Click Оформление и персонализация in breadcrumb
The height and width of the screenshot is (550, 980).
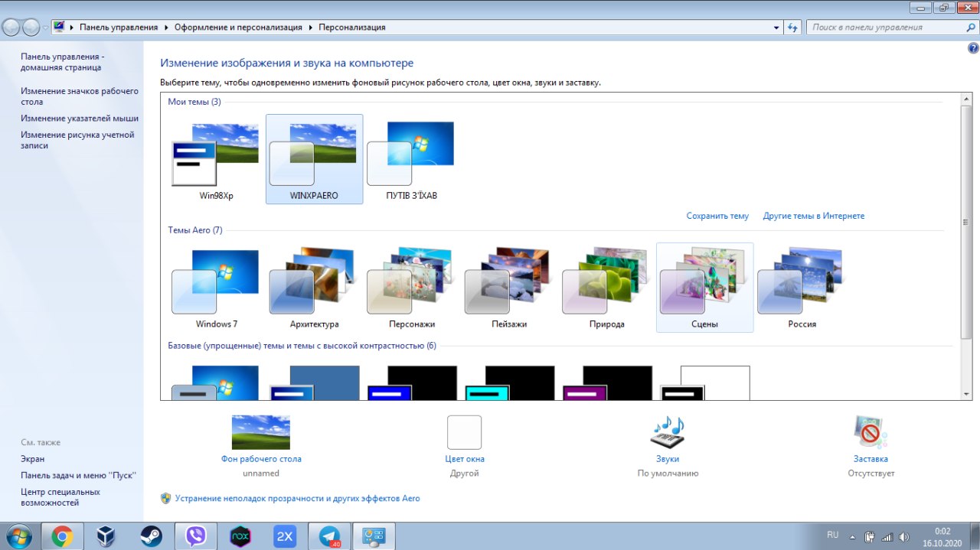tap(238, 27)
